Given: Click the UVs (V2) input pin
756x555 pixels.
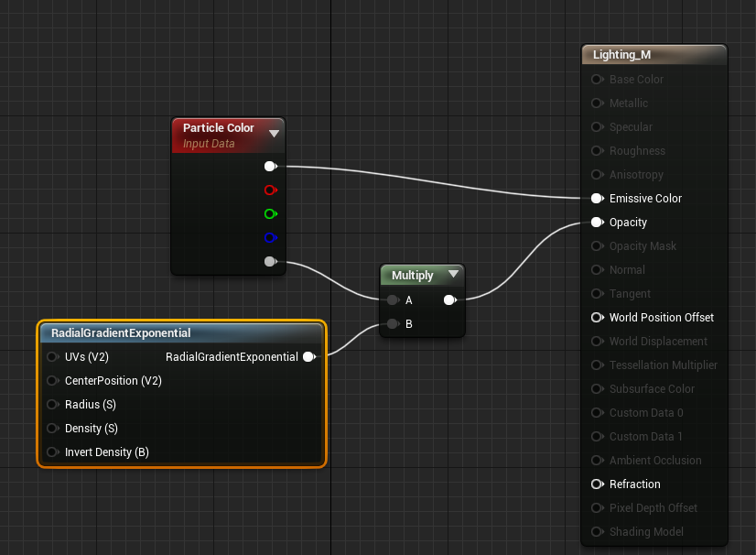Looking at the screenshot, I should (x=53, y=356).
